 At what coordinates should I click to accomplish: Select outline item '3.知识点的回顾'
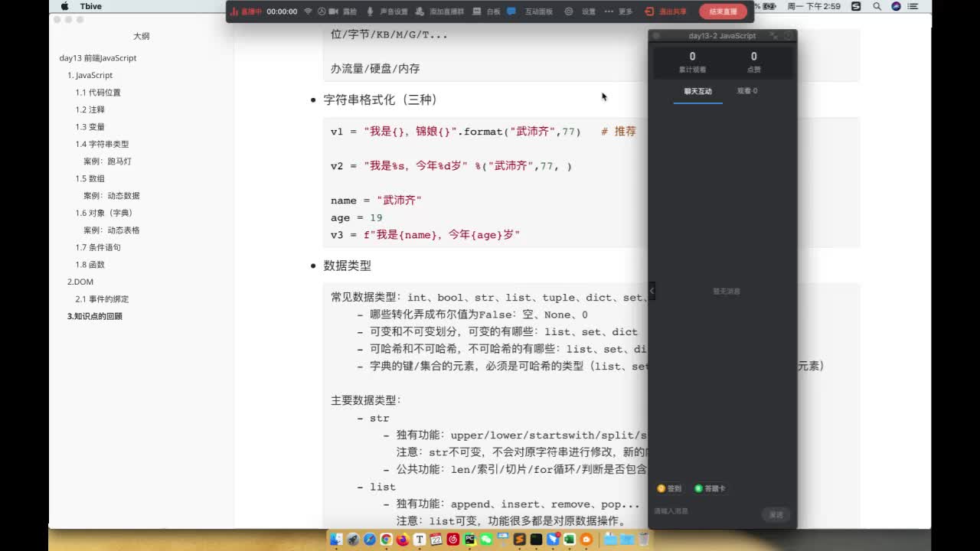click(x=95, y=316)
